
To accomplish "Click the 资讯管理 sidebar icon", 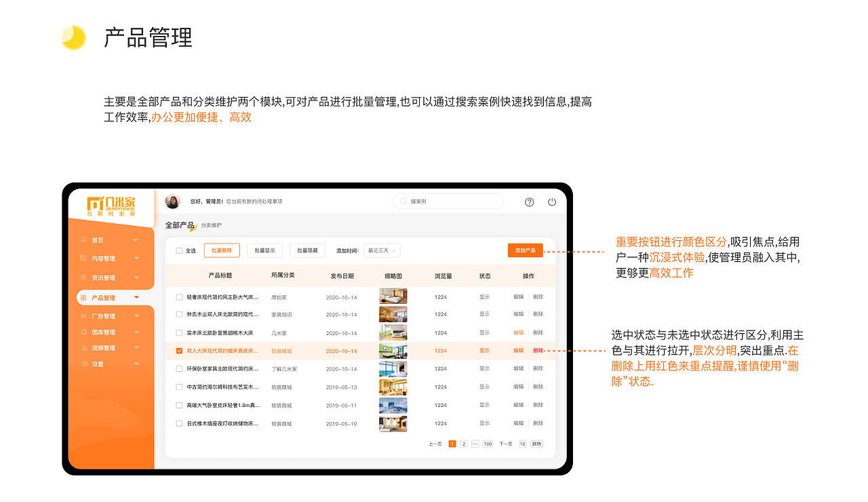I will (83, 277).
